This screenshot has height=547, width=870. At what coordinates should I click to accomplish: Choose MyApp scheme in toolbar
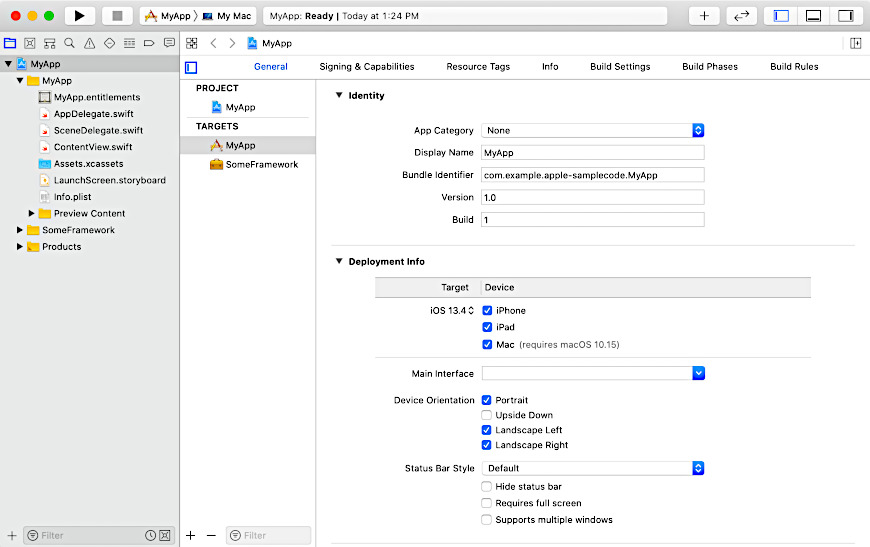(x=168, y=16)
